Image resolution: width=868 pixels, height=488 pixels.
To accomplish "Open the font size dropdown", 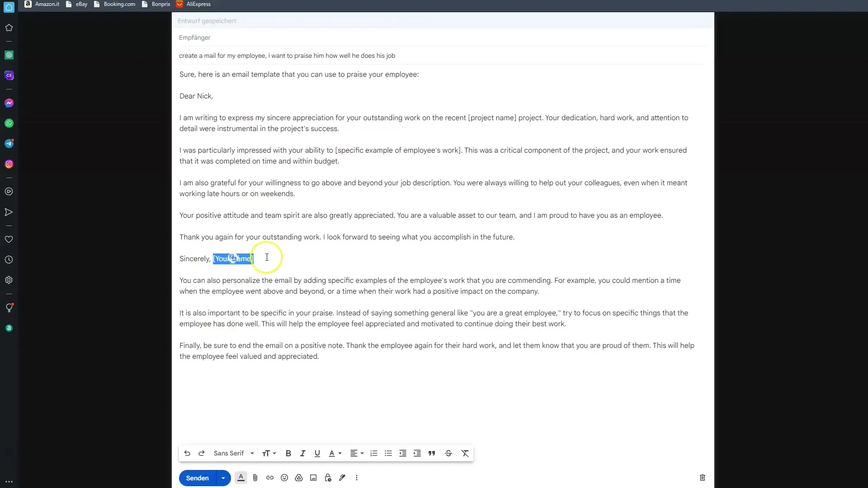I will click(x=269, y=454).
